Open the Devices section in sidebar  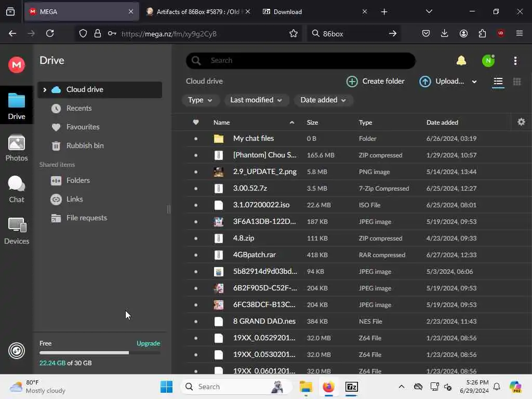click(16, 231)
